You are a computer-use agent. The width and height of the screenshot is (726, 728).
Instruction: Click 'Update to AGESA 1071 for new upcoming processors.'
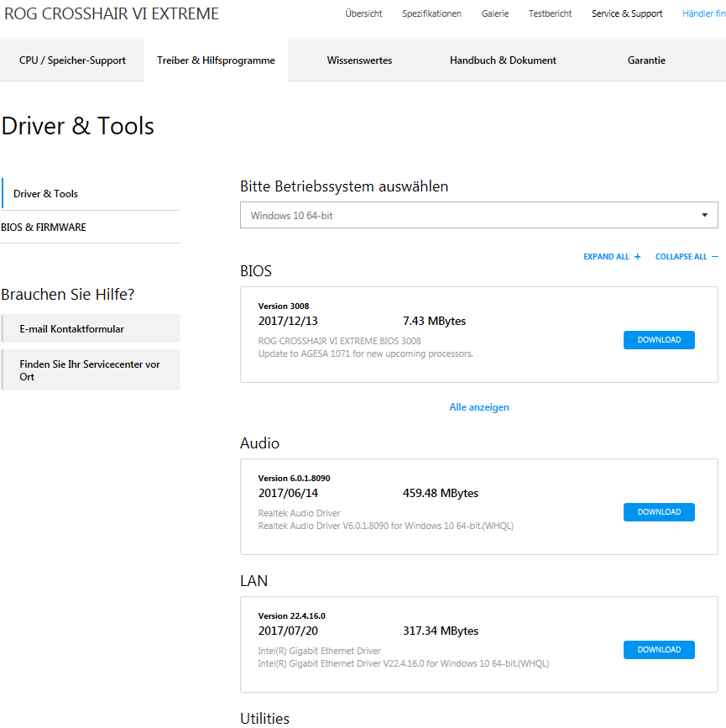(365, 354)
